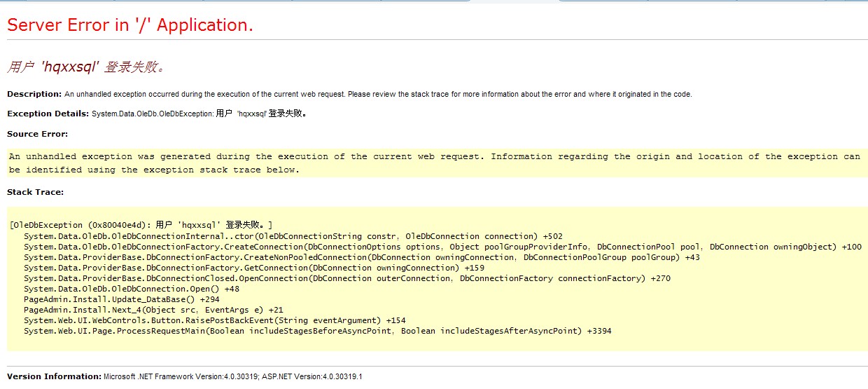Click the red italic 'hqxxsql' login failed message
The image size is (868, 389).
point(86,67)
